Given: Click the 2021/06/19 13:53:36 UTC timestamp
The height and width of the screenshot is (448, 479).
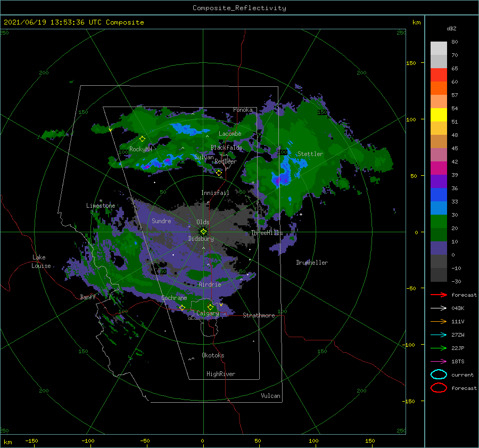Looking at the screenshot, I should click(73, 22).
